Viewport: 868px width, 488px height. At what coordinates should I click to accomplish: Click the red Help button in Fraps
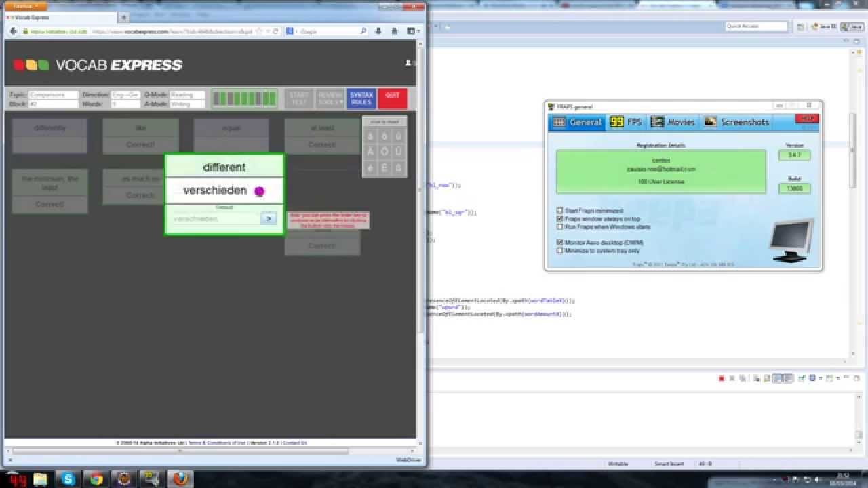(x=806, y=119)
